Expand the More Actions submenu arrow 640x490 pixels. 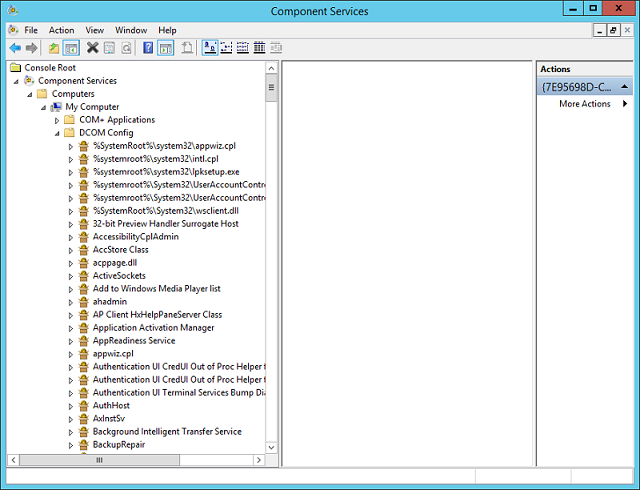[x=625, y=104]
